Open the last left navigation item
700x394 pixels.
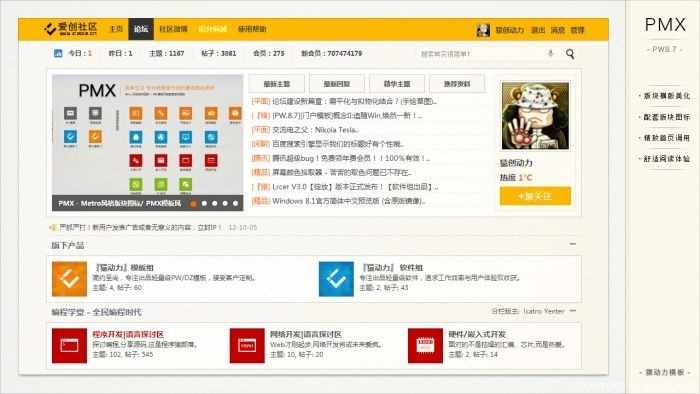coord(252,29)
